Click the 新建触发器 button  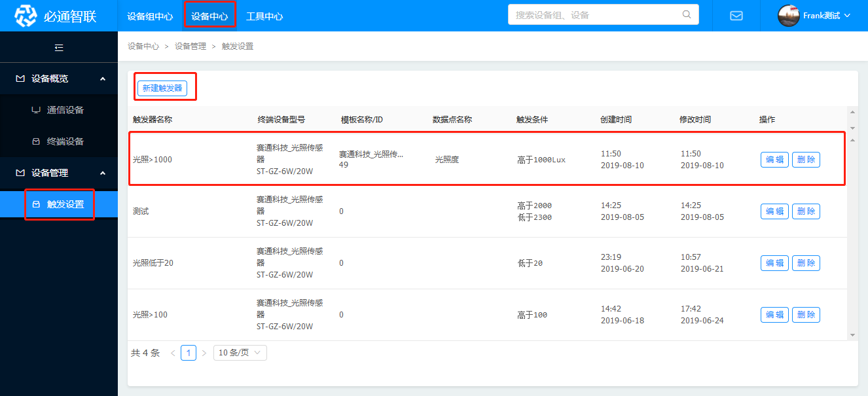click(x=162, y=88)
